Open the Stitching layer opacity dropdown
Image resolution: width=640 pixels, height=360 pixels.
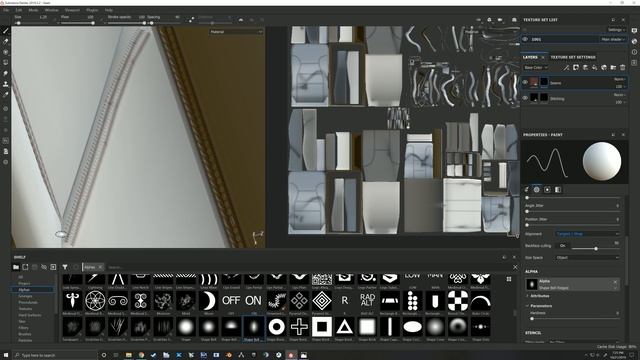[x=620, y=102]
